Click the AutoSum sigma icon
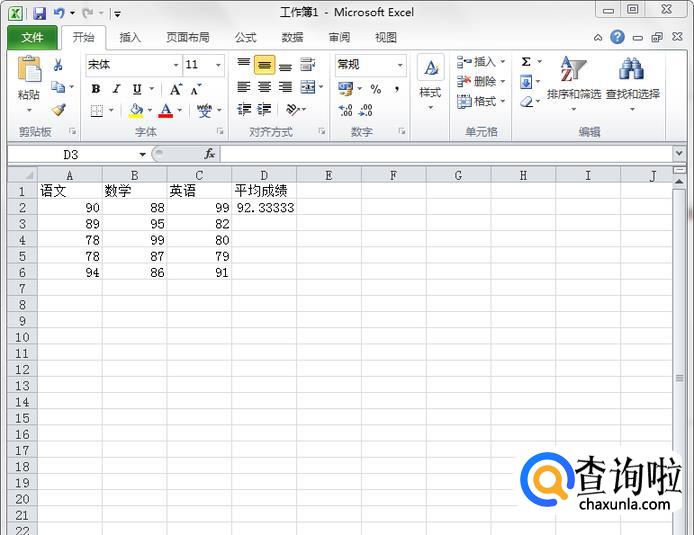The height and width of the screenshot is (535, 694). tap(526, 62)
